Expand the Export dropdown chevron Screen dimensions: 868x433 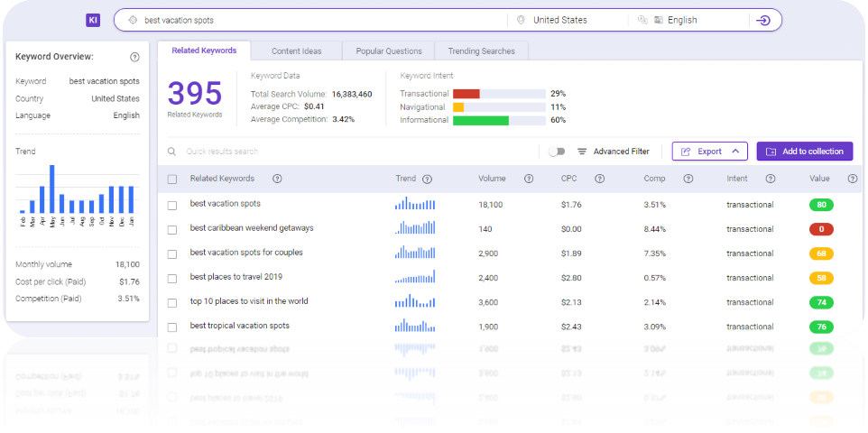(x=735, y=152)
